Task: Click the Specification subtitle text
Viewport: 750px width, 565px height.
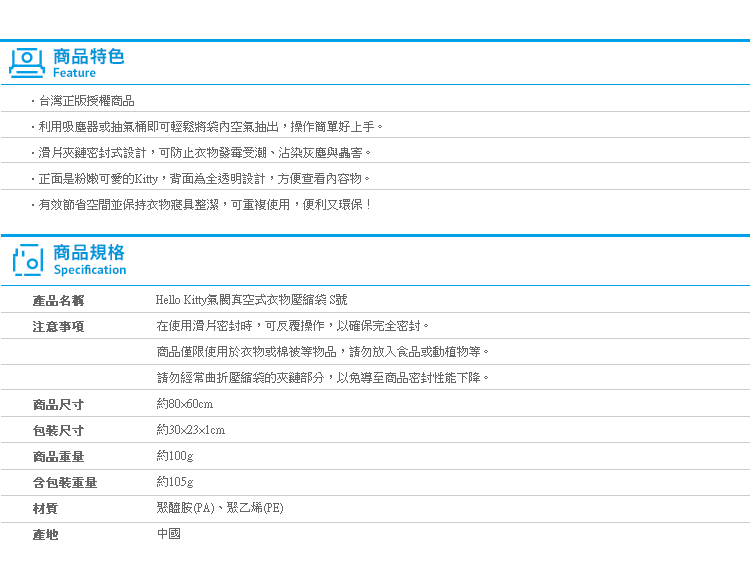Action: pyautogui.click(x=90, y=270)
